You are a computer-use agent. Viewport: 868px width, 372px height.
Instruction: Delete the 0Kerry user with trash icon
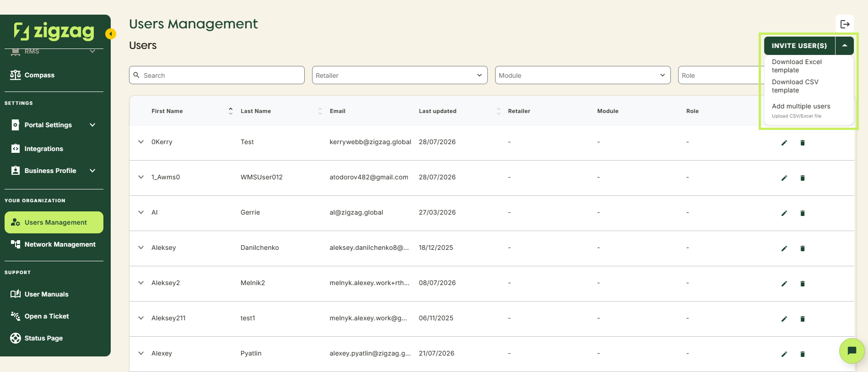[803, 143]
